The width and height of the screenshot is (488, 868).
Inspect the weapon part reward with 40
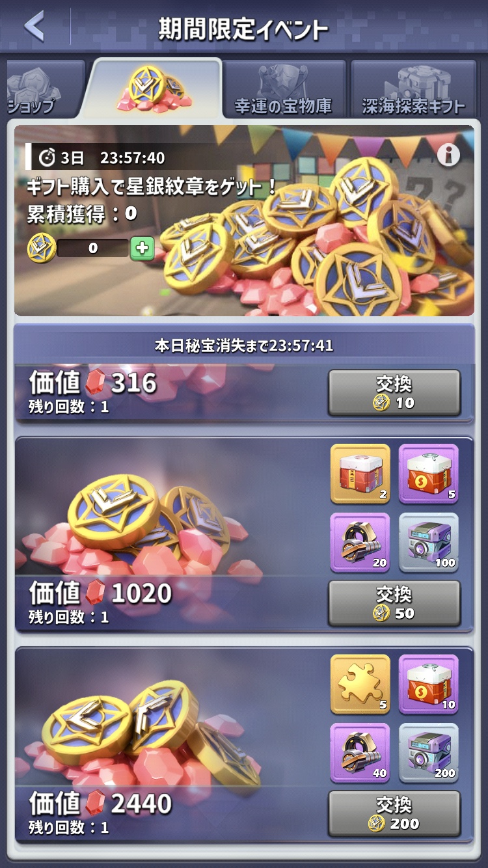point(360,753)
